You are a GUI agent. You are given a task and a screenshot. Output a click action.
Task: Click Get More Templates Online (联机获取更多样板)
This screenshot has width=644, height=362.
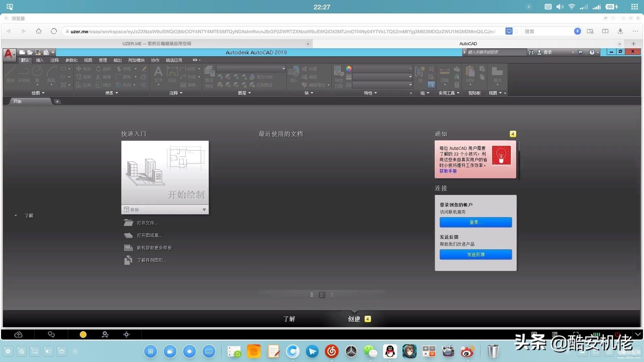click(x=148, y=248)
